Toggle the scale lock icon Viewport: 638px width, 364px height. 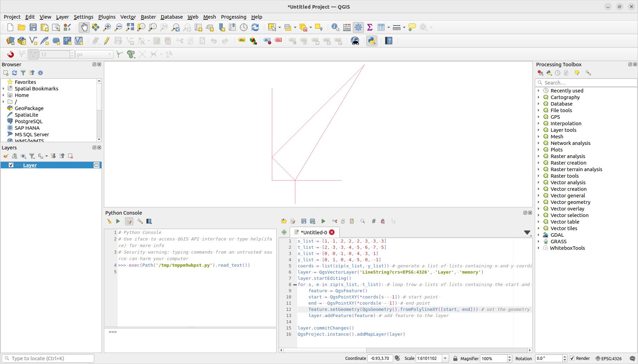point(455,358)
